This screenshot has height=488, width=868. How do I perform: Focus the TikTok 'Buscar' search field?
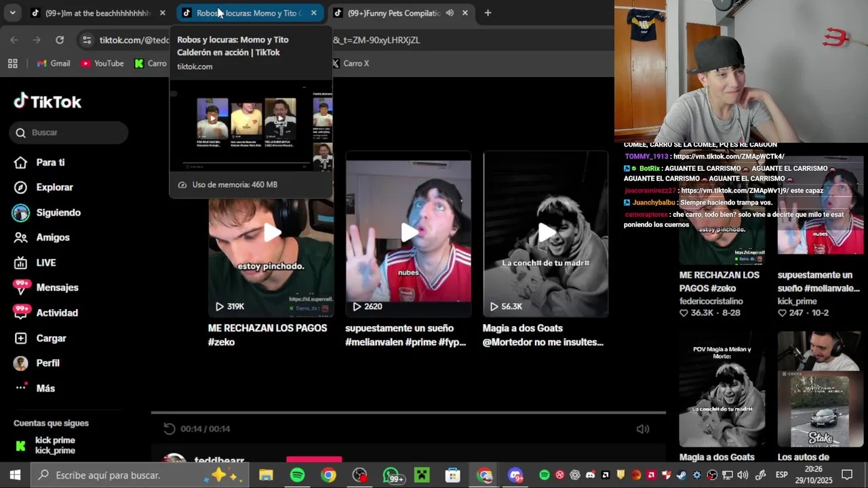(68, 133)
